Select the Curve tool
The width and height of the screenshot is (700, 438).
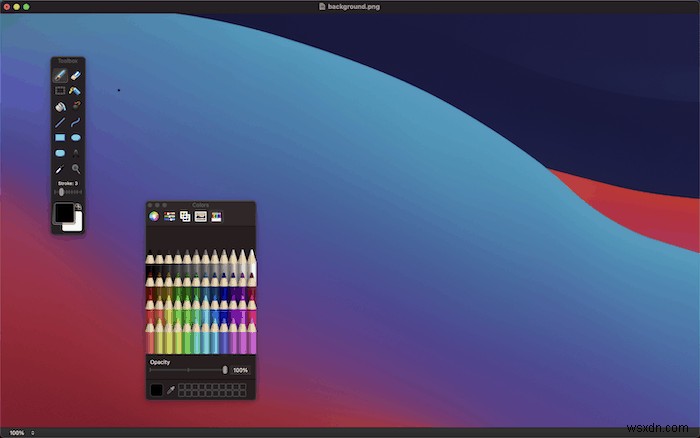[76, 122]
